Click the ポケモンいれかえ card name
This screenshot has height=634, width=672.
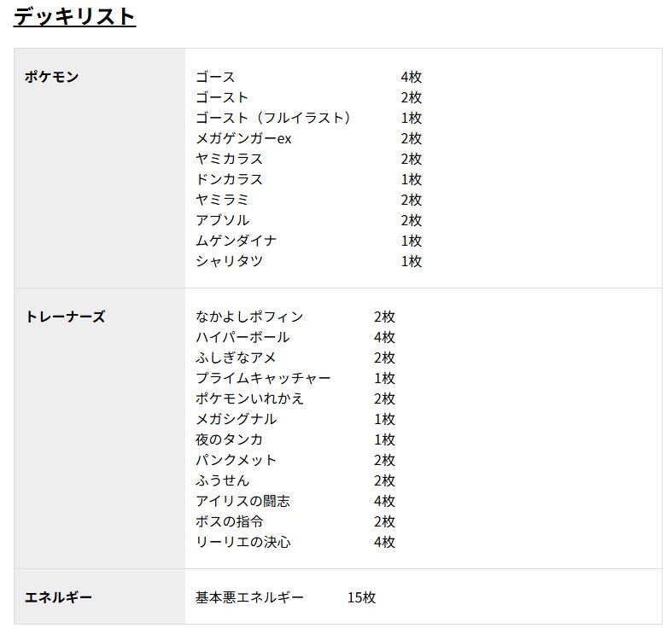[249, 398]
